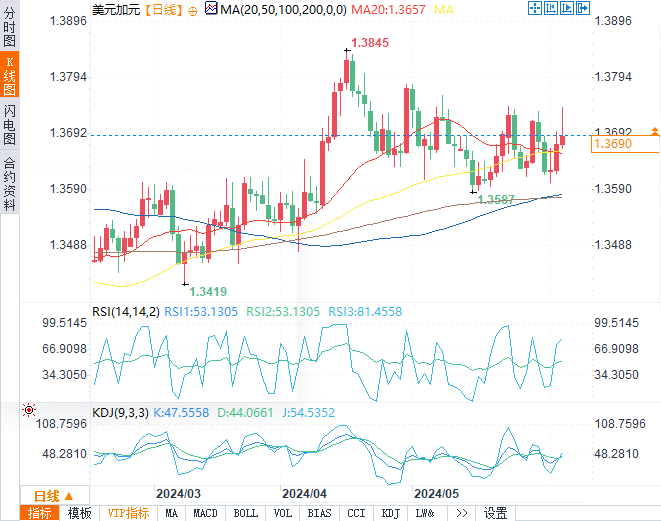This screenshot has width=661, height=521.
Task: Expand more indicators with >> arrow
Action: (462, 513)
